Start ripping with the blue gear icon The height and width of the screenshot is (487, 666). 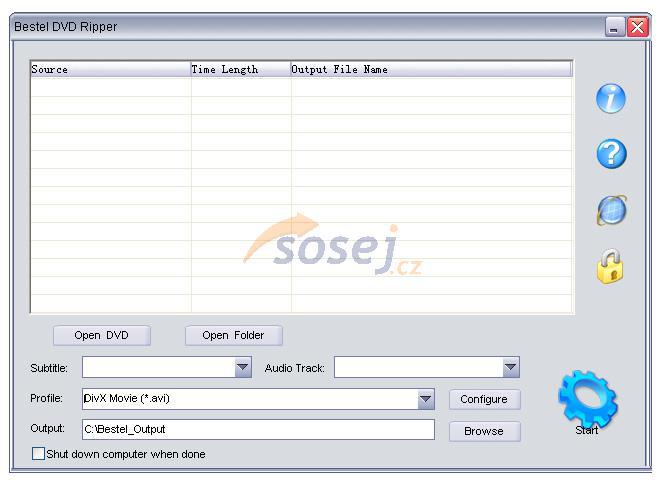point(588,400)
